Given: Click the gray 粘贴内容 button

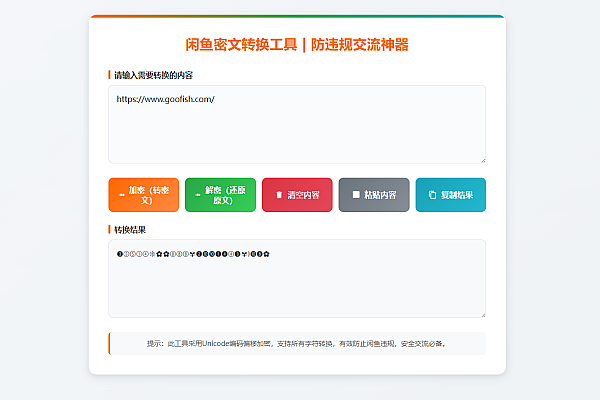Looking at the screenshot, I should click(374, 195).
